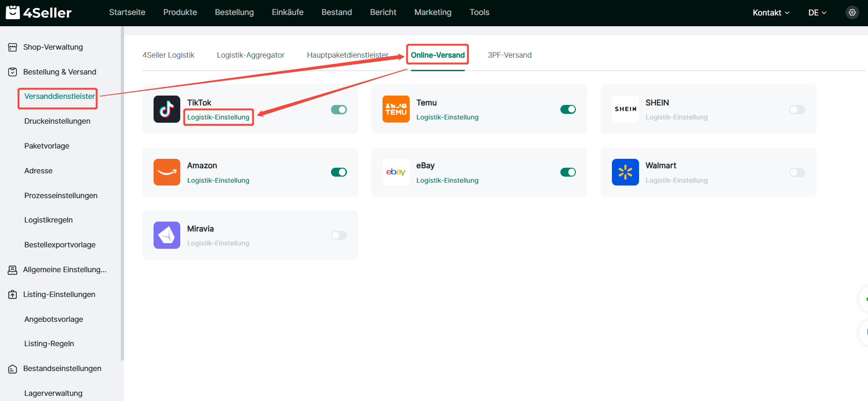Click the Listing-Einstellungen sidebar icon
Image resolution: width=868 pixels, height=401 pixels.
coord(13,295)
